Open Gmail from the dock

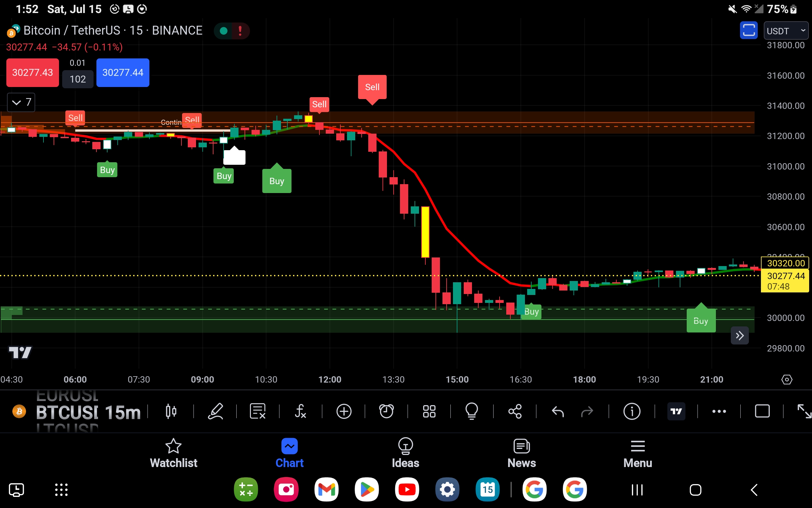pos(326,490)
